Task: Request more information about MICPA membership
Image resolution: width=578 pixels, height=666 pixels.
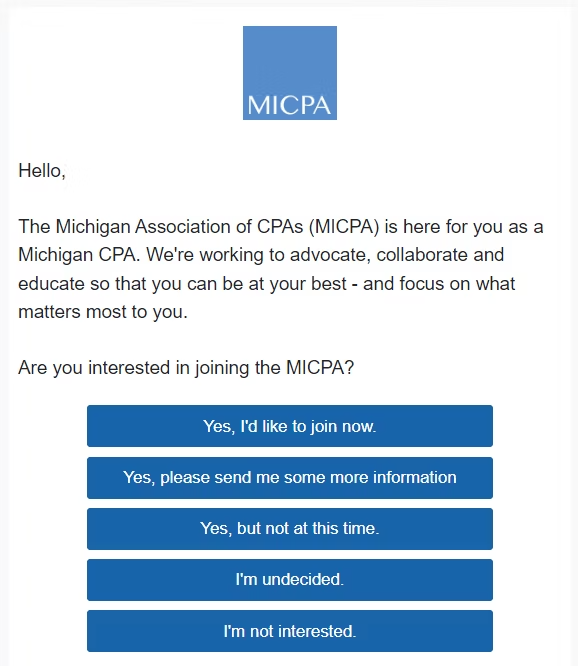Action: (x=290, y=478)
